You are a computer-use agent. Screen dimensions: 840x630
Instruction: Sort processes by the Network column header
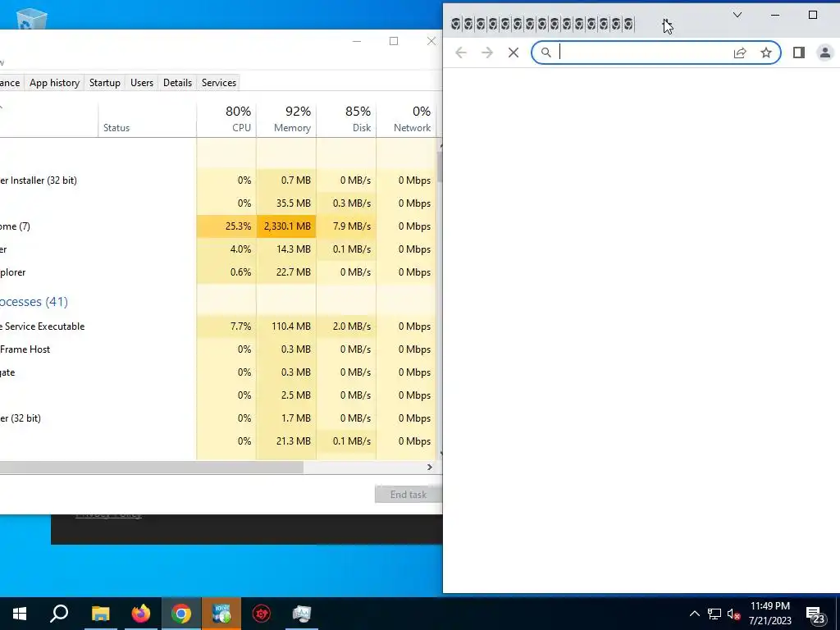pyautogui.click(x=407, y=119)
